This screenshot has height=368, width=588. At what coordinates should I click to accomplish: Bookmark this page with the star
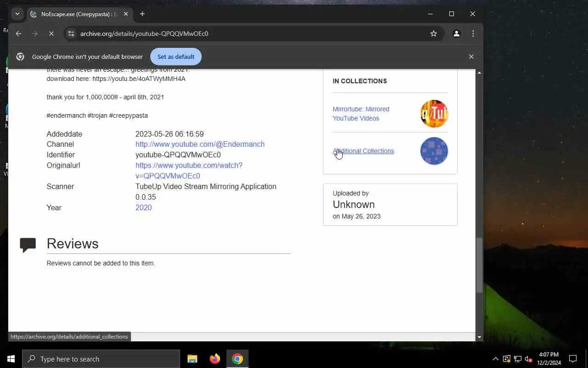coord(434,34)
